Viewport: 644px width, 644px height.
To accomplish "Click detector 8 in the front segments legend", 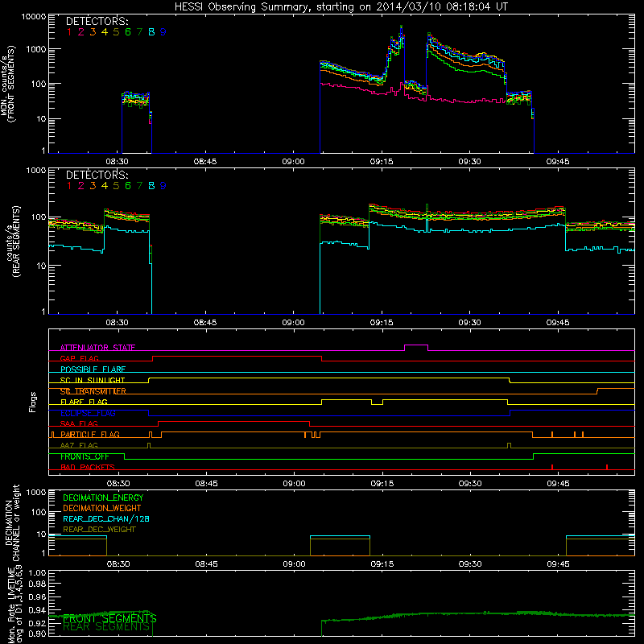I will click(151, 32).
